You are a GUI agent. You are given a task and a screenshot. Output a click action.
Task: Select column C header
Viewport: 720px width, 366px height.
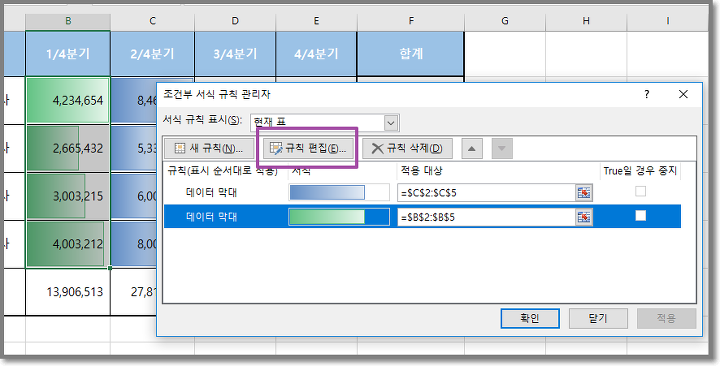click(152, 21)
